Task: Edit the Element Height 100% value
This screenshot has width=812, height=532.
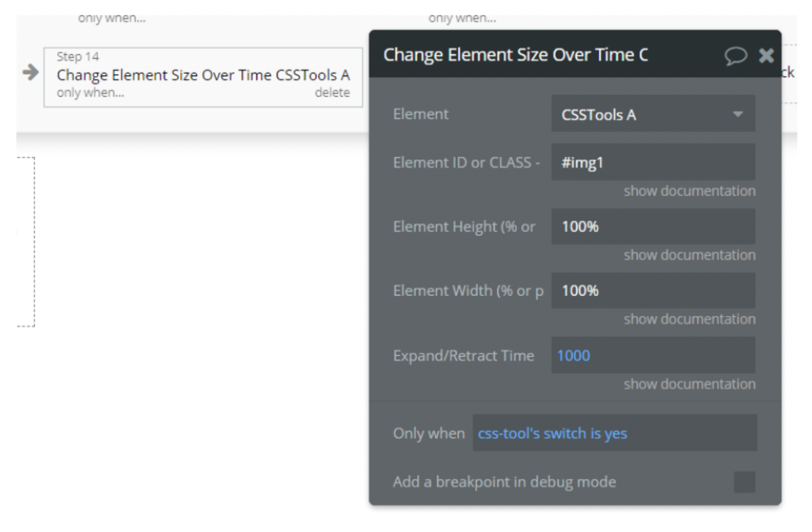Action: 653,226
